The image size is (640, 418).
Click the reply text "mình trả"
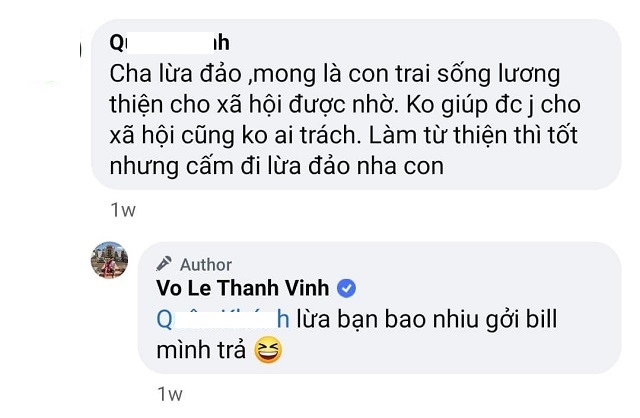pyautogui.click(x=206, y=349)
